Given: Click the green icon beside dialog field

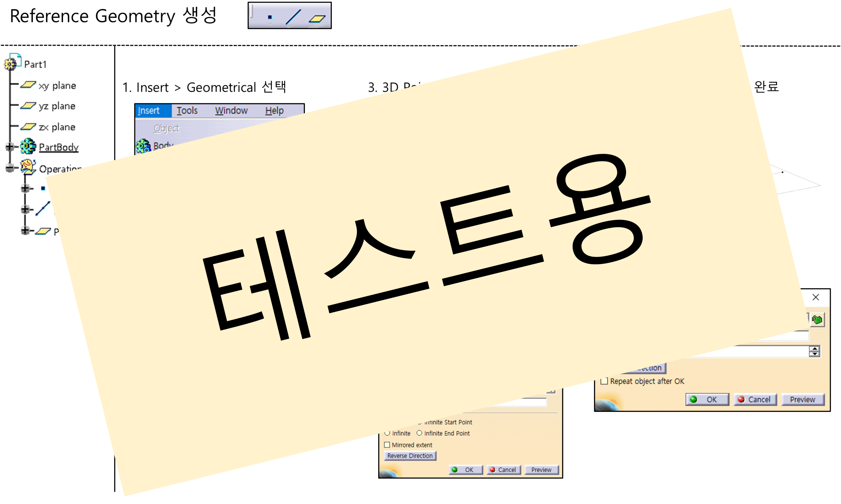Looking at the screenshot, I should 817,320.
